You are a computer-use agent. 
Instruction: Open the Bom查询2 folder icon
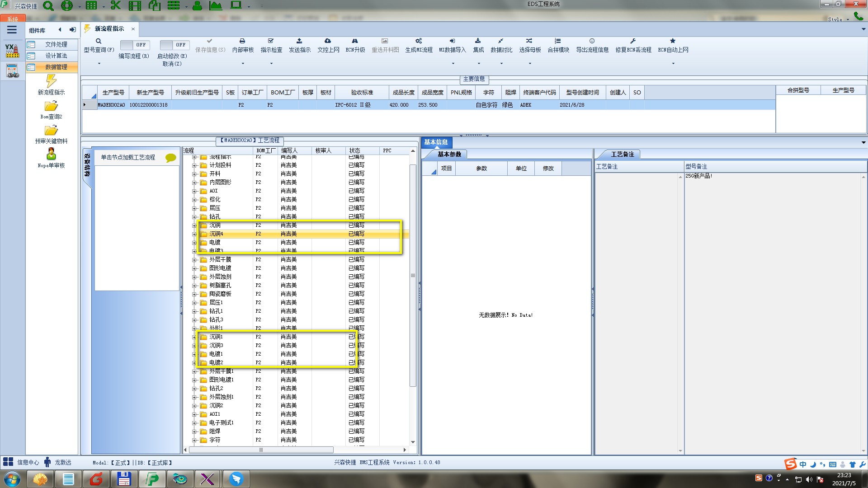[51, 106]
